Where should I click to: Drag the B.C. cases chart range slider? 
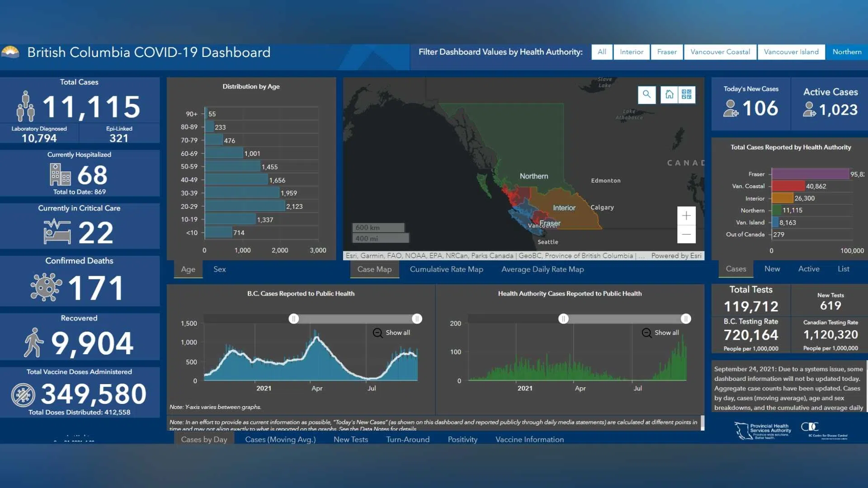click(x=294, y=317)
